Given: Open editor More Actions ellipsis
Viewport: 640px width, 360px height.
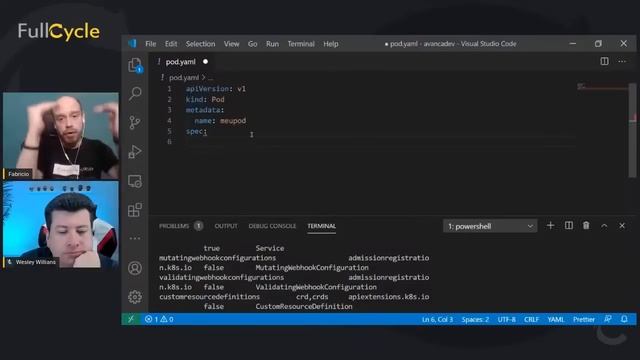Looking at the screenshot, I should click(x=622, y=61).
